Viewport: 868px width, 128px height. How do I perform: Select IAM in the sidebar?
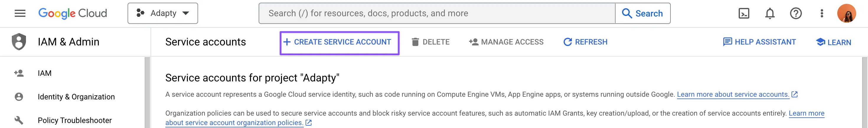[45, 73]
